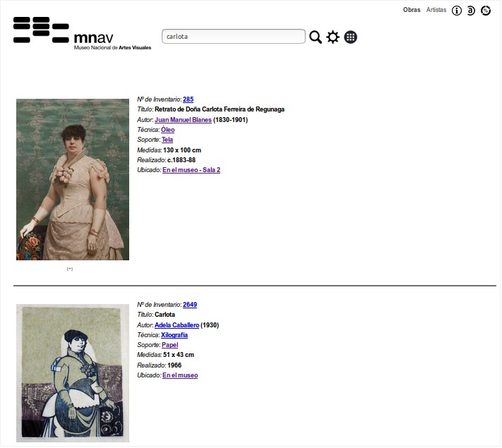Open inventory number 285 link
The image size is (502, 448).
tap(189, 99)
